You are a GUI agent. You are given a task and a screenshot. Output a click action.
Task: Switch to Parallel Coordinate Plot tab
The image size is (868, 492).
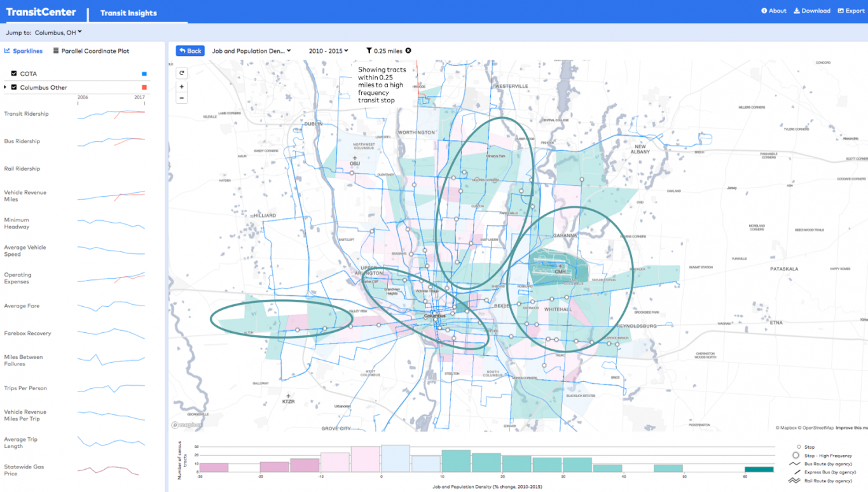coord(92,51)
